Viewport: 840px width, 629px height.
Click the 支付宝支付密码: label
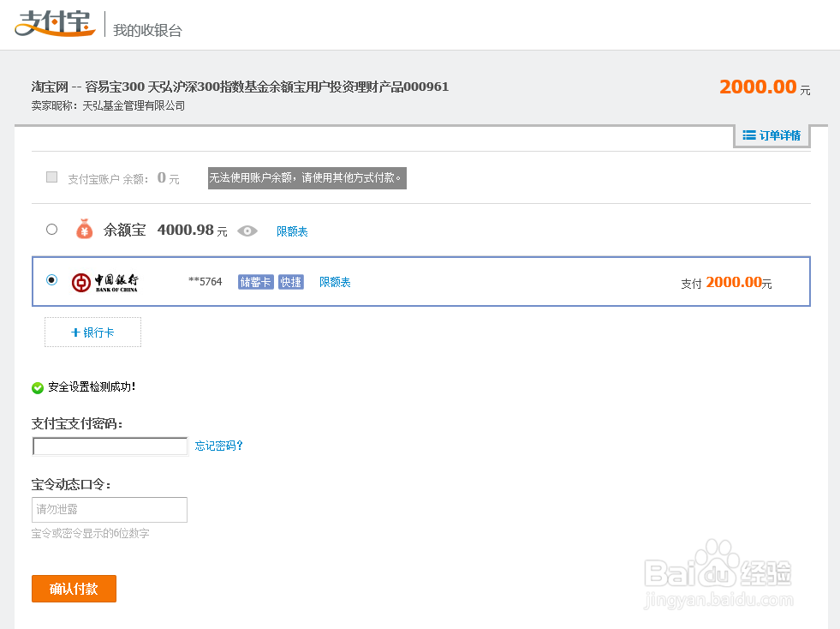point(77,423)
